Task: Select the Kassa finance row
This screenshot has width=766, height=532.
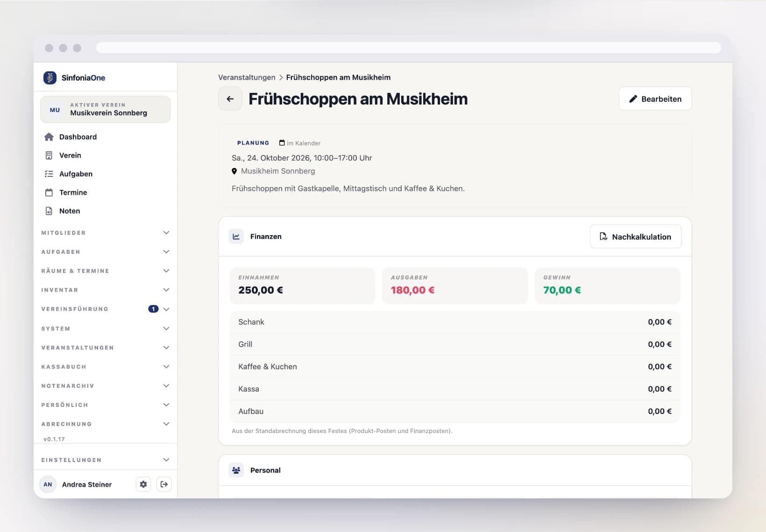Action: [455, 389]
